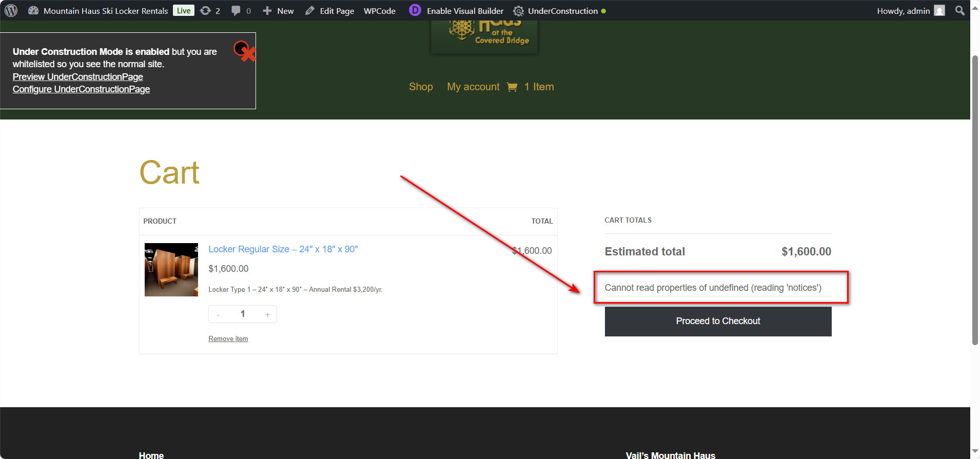
Task: Open the Howdy, admin account menu
Action: point(903,11)
